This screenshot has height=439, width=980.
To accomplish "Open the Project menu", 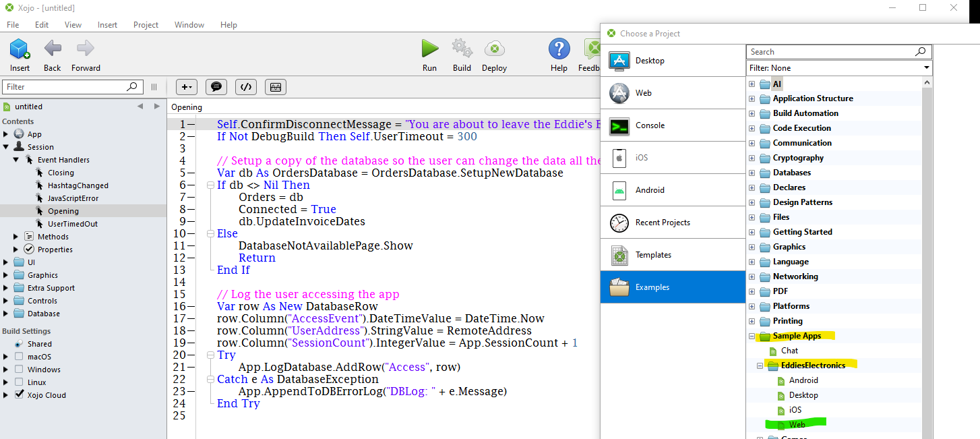I will [146, 24].
